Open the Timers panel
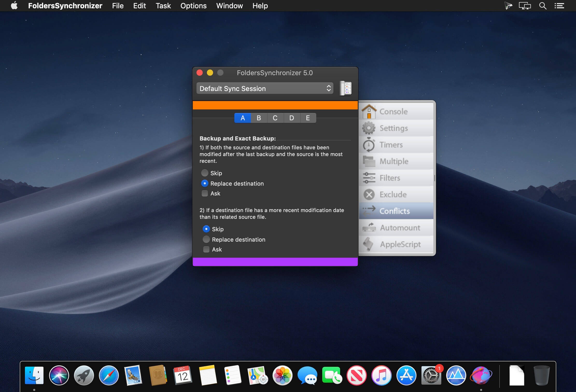 pos(391,144)
